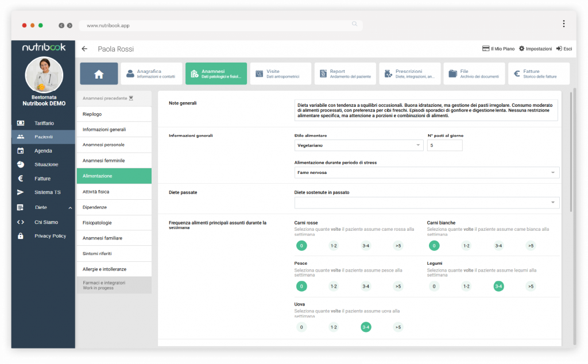Image resolution: width=588 pixels, height=364 pixels.
Task: Open Stile alimentare dropdown
Action: coord(358,146)
